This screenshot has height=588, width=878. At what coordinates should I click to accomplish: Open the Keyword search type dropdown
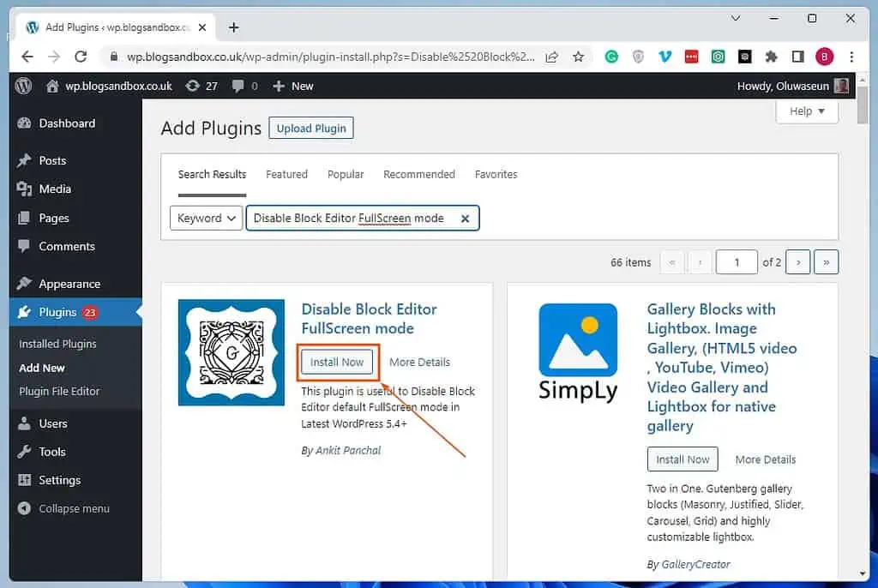tap(206, 218)
